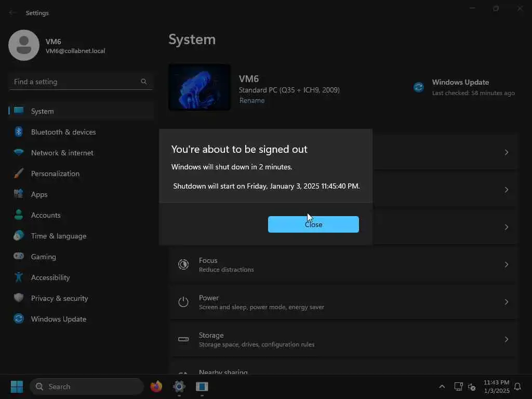Click the Privacy shield icon
This screenshot has height=399, width=532.
click(x=19, y=298)
